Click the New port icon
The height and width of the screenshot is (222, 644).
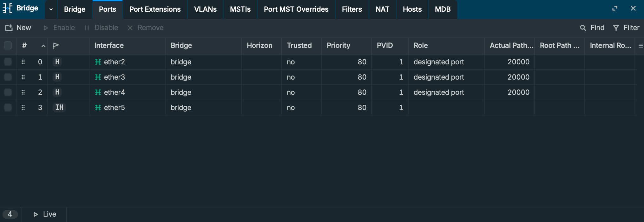click(x=9, y=28)
